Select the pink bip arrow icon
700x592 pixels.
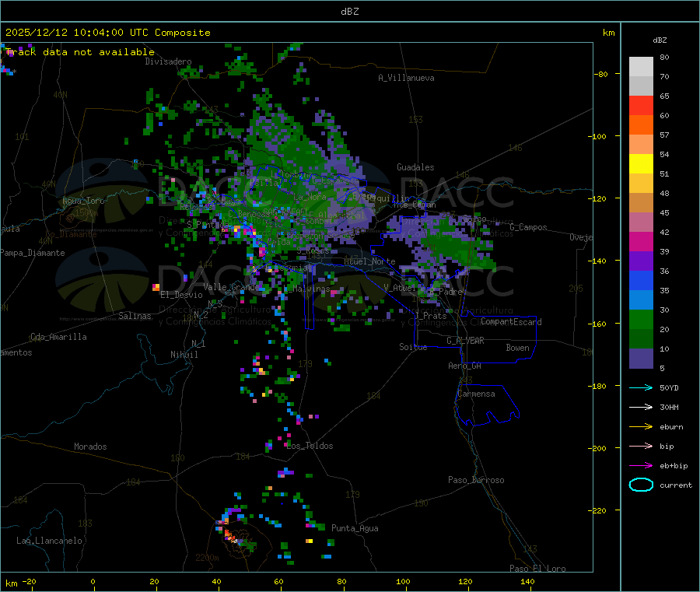(x=641, y=446)
